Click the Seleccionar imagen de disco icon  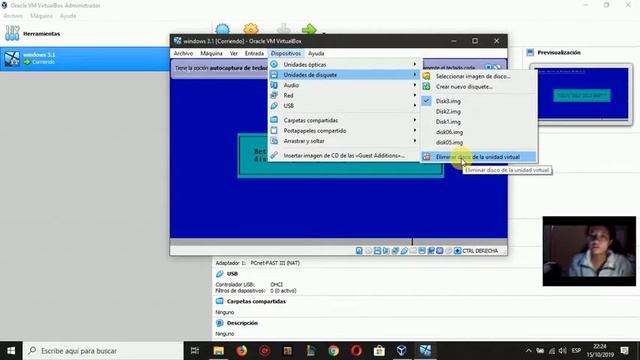(x=426, y=76)
